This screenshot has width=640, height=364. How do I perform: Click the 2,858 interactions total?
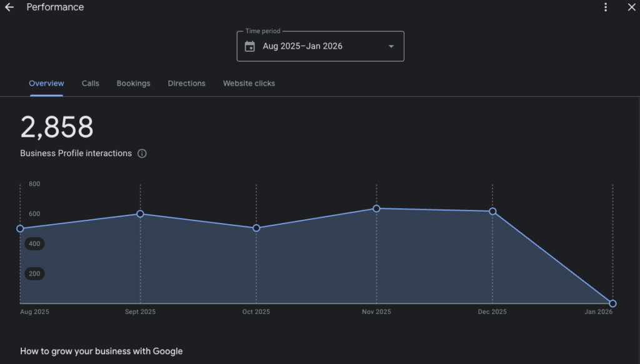(57, 127)
